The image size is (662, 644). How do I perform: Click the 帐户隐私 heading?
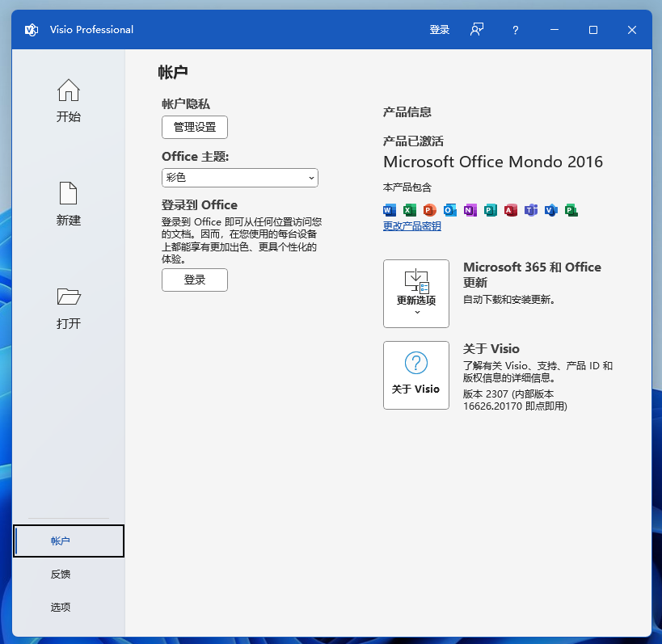point(186,103)
